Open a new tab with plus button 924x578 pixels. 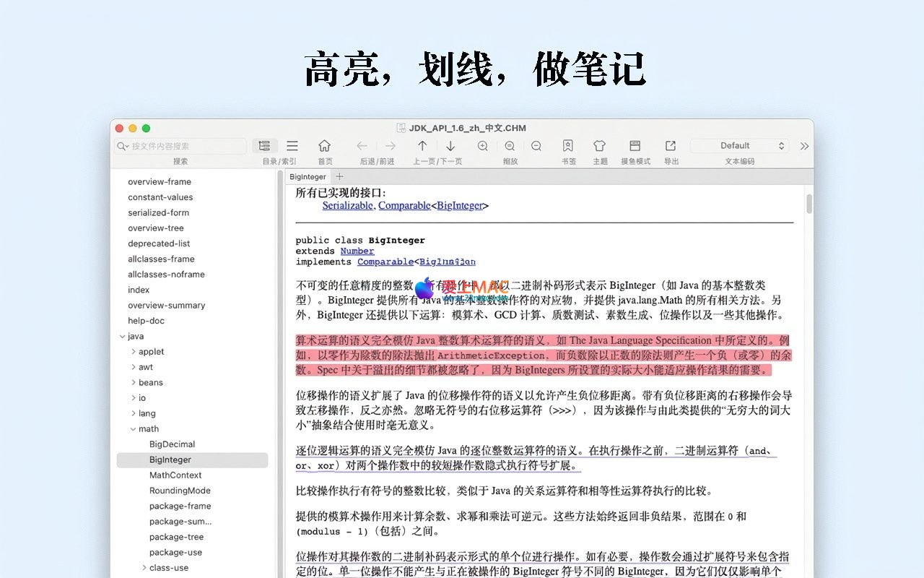(x=339, y=177)
